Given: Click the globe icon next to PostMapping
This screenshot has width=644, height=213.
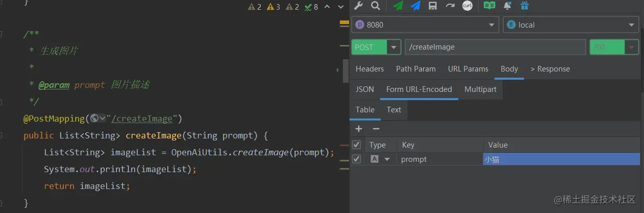Looking at the screenshot, I should [x=94, y=119].
